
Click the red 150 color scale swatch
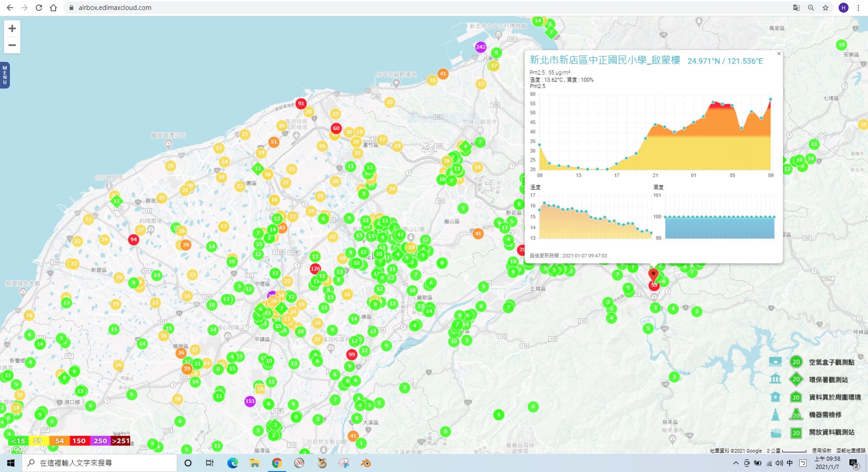(x=80, y=441)
